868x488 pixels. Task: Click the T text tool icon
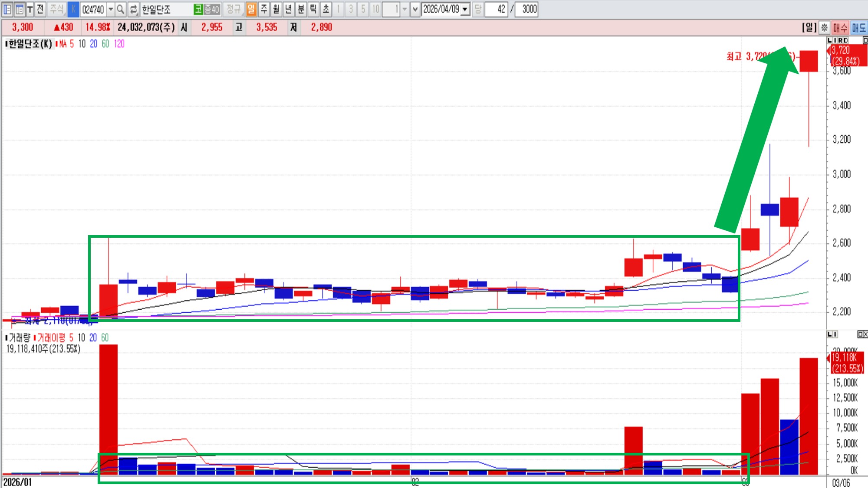[30, 9]
